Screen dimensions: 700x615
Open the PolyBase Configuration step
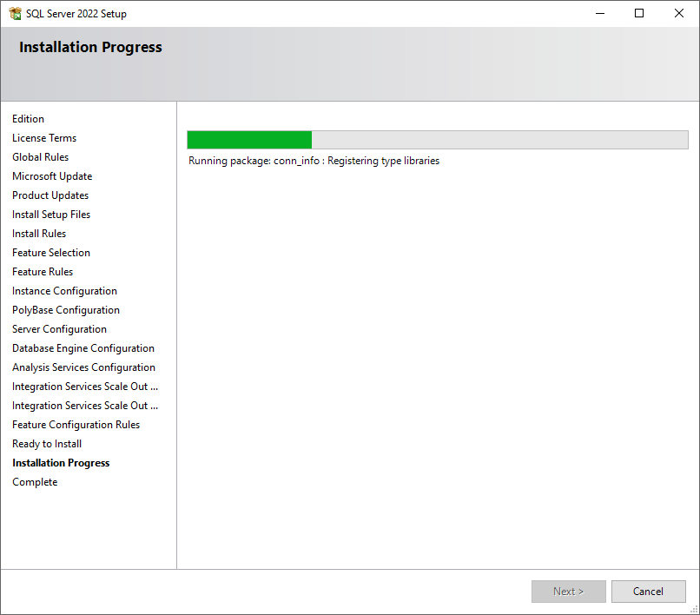point(66,309)
